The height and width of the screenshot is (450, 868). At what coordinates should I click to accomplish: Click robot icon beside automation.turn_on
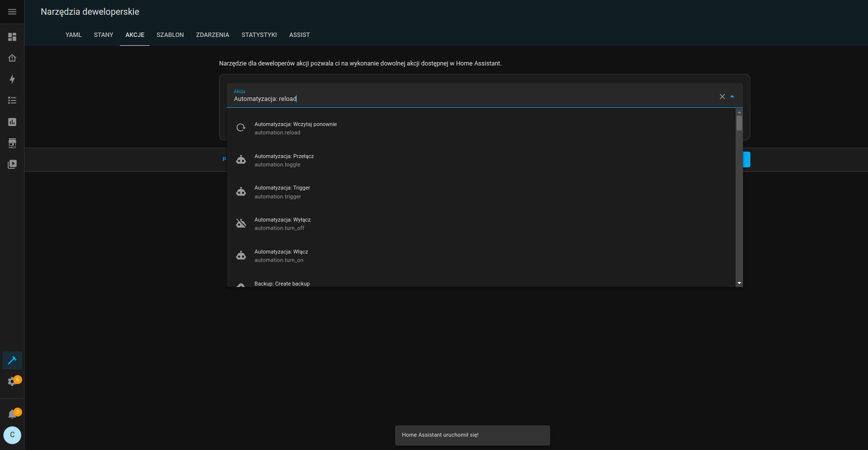[241, 255]
